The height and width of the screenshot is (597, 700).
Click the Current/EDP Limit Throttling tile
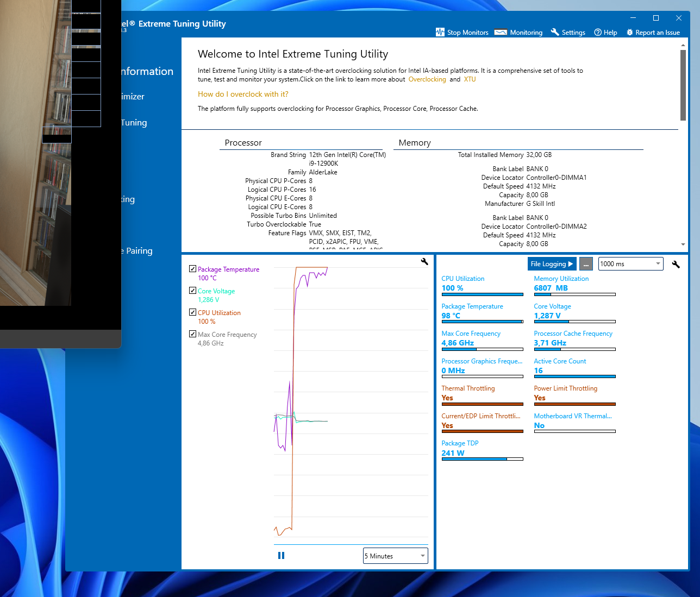pos(482,423)
